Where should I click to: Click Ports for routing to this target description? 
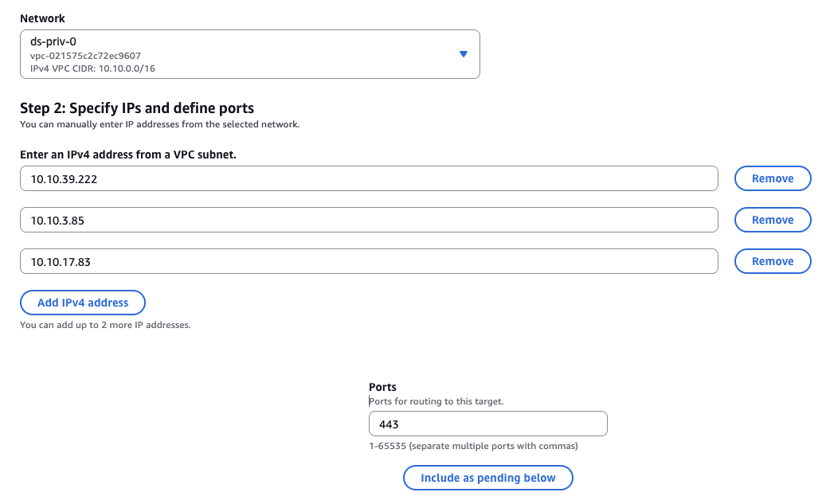(436, 401)
